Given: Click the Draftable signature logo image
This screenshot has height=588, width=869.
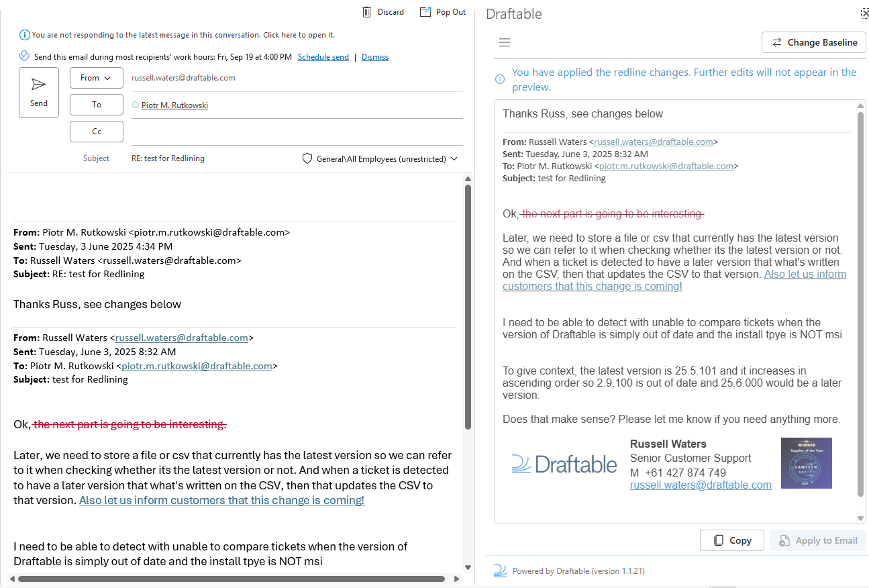Looking at the screenshot, I should coord(564,464).
